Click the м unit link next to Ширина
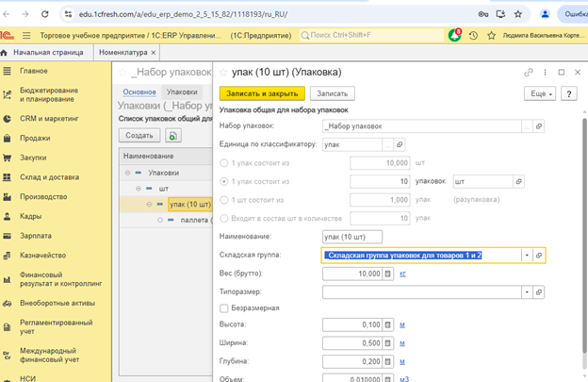This screenshot has height=382, width=588. [402, 343]
